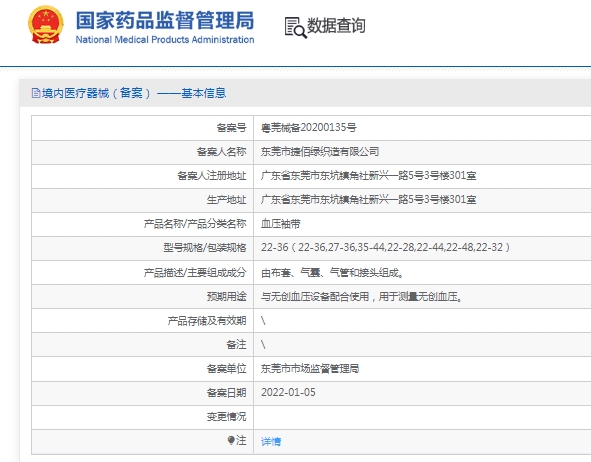Select value 粤莞械备20200135号

[309, 128]
